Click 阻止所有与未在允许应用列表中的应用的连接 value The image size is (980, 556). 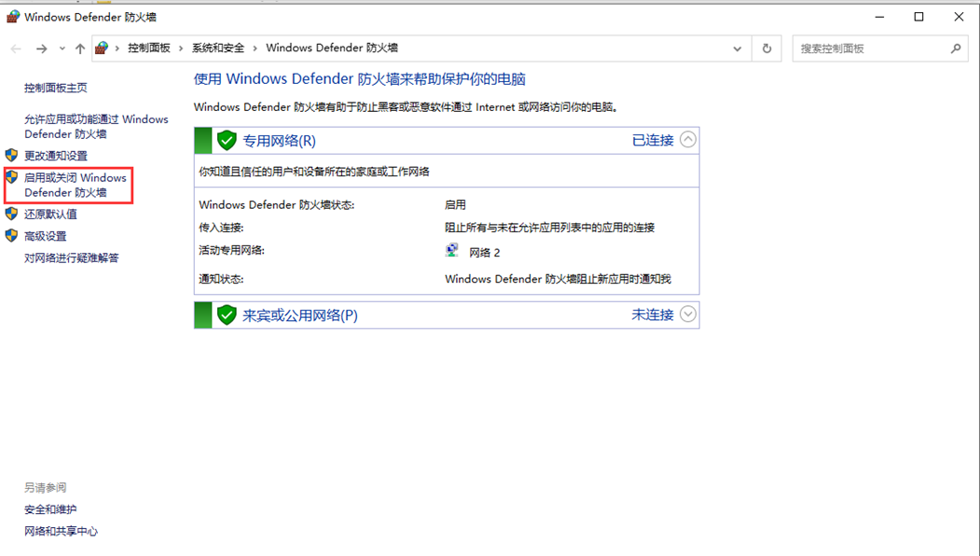[549, 228]
